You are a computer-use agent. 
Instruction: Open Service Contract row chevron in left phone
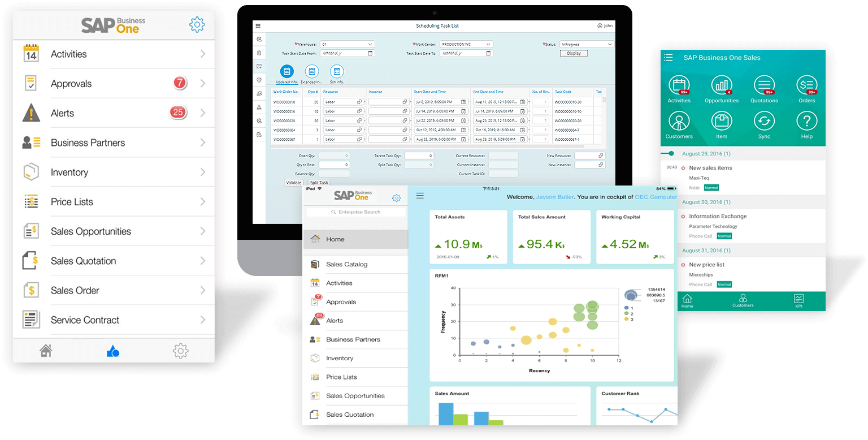click(203, 320)
